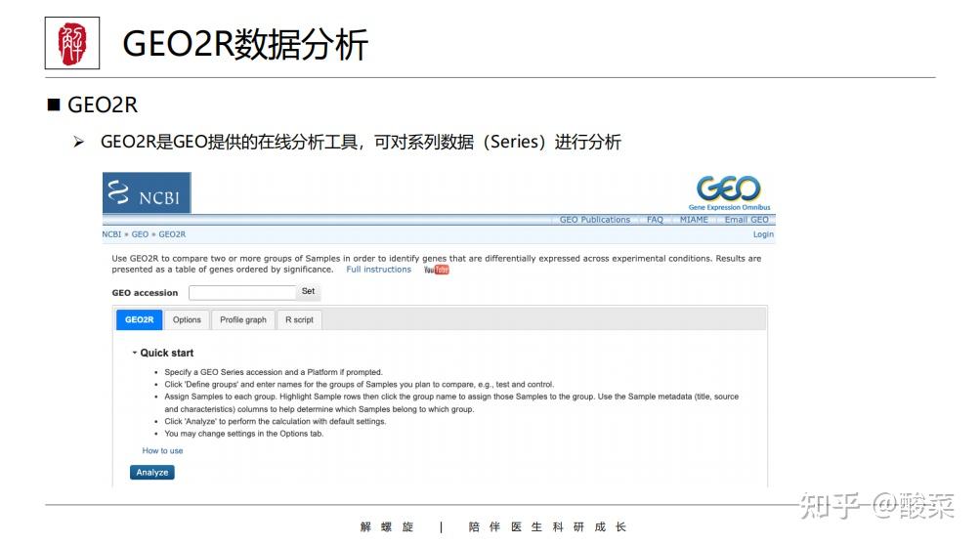Collapse the Quick start section
Screen dimensions: 980x545
(x=162, y=354)
